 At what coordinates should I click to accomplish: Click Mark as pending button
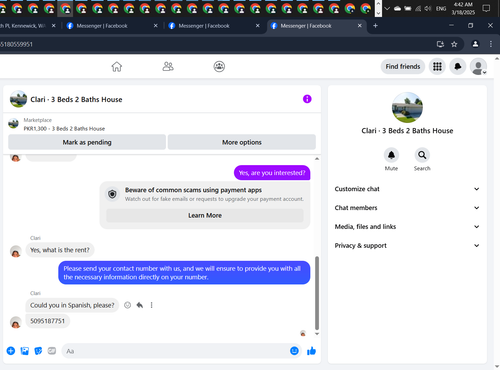(x=87, y=142)
